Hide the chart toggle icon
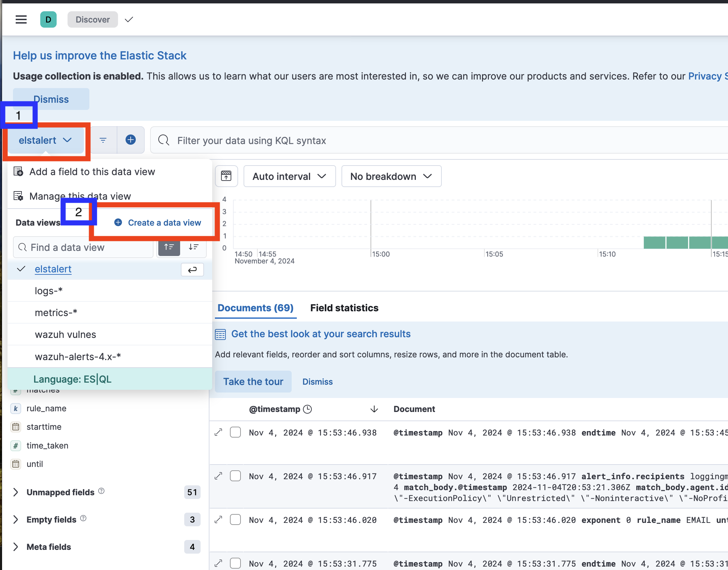This screenshot has width=728, height=570. pyautogui.click(x=226, y=176)
